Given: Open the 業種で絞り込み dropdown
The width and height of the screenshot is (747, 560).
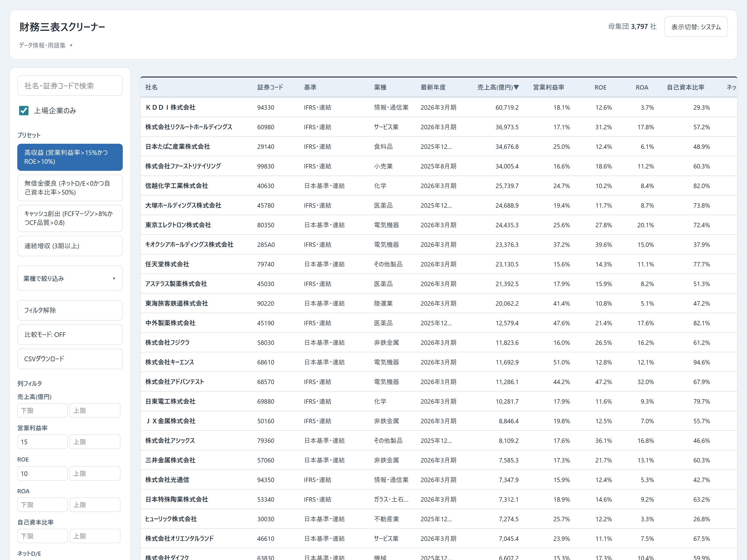Looking at the screenshot, I should [70, 278].
